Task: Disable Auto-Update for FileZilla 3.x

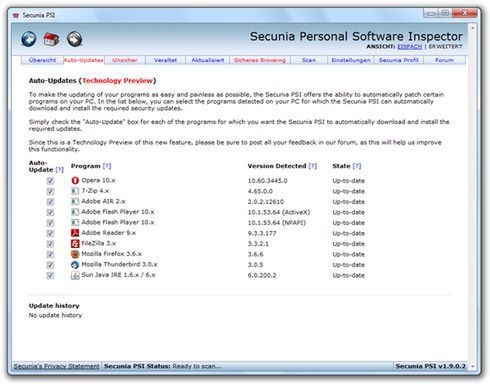Action: (50, 244)
